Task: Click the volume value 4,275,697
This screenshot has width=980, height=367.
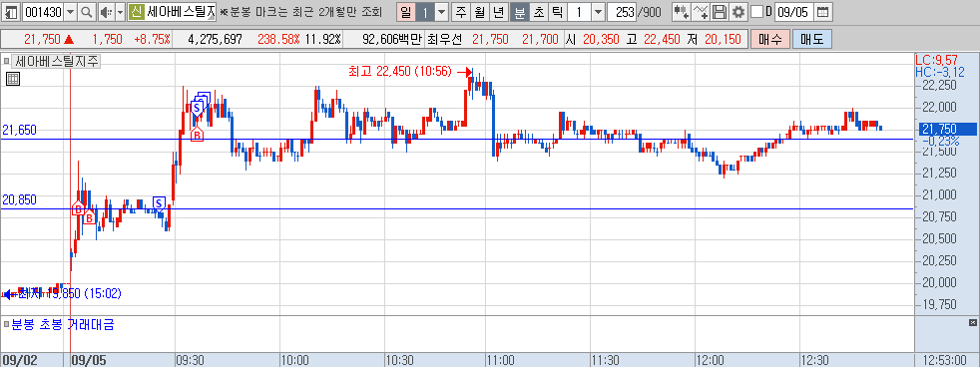Action: tap(215, 39)
